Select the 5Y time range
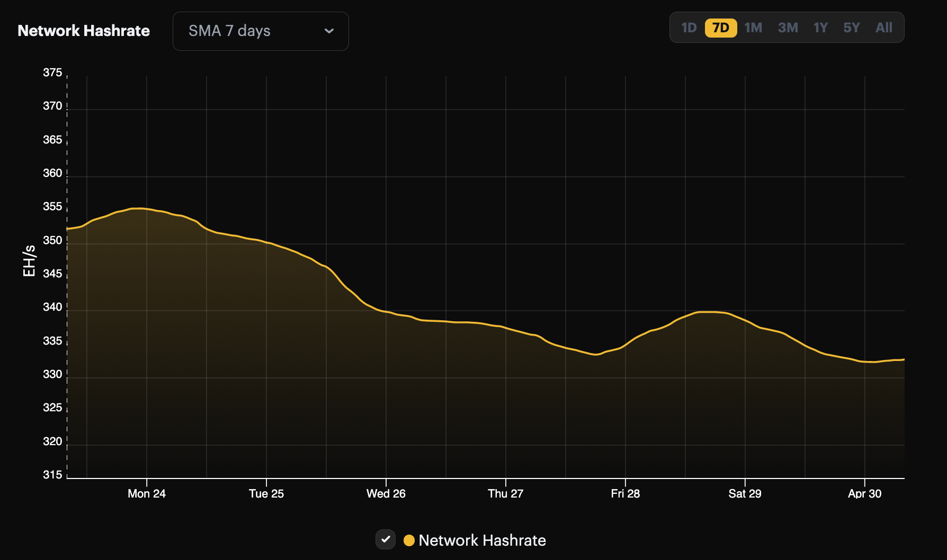 851,28
